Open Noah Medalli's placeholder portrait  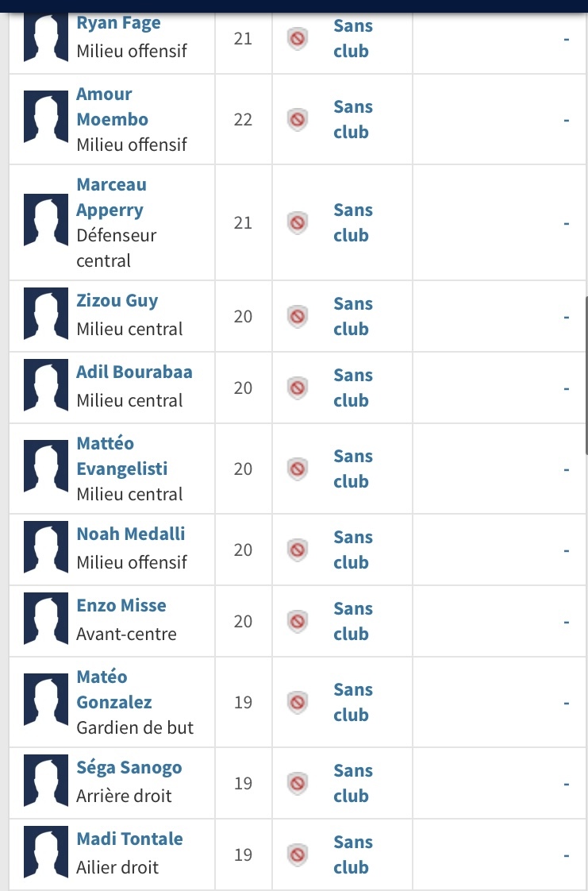click(46, 547)
